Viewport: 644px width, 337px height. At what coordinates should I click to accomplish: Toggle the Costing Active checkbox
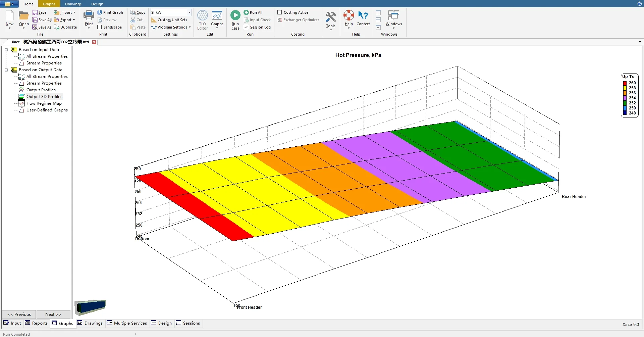coord(280,12)
